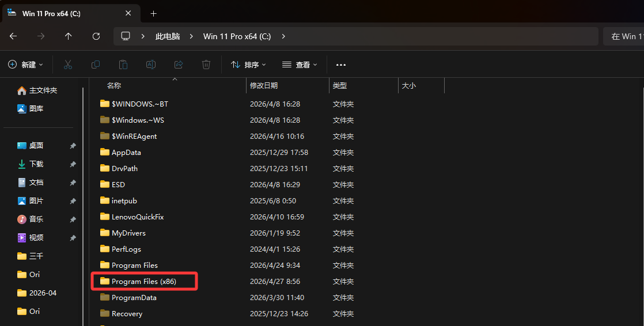644x326 pixels.
Task: Click the Copy icon in toolbar
Action: [96, 65]
